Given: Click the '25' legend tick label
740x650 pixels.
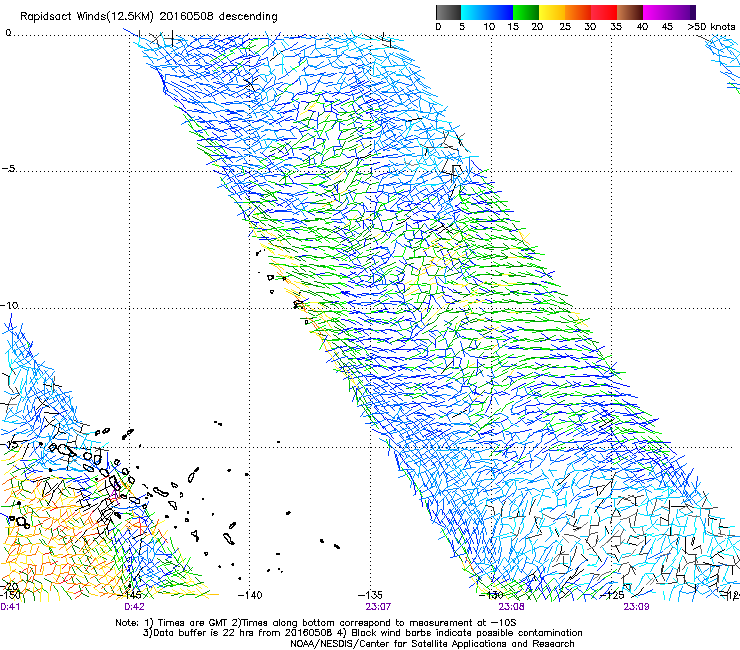Looking at the screenshot, I should point(565,27).
